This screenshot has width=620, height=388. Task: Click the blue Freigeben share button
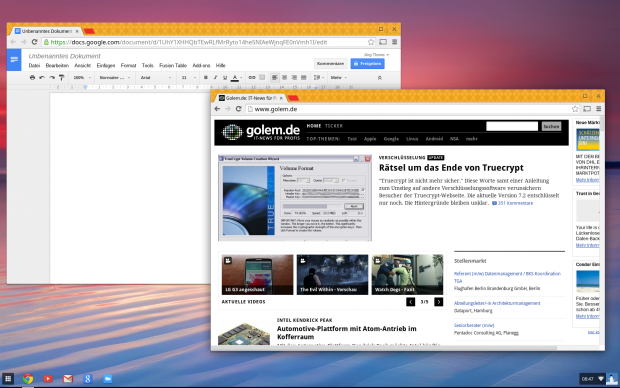367,64
